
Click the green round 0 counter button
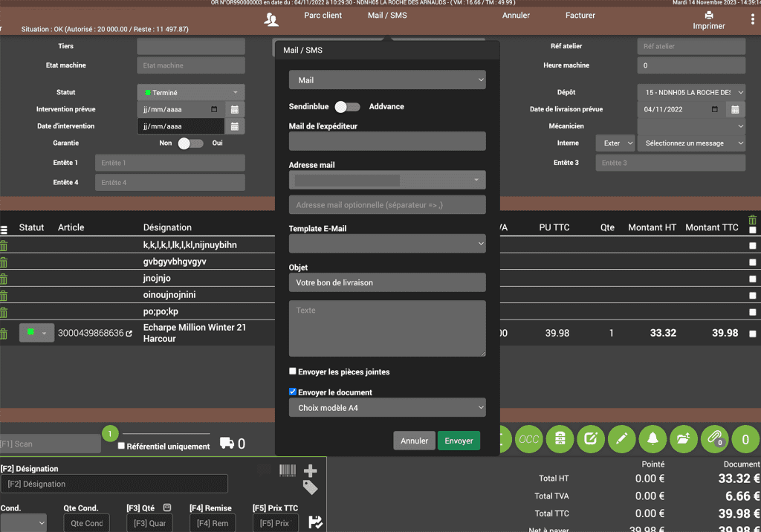(x=746, y=439)
